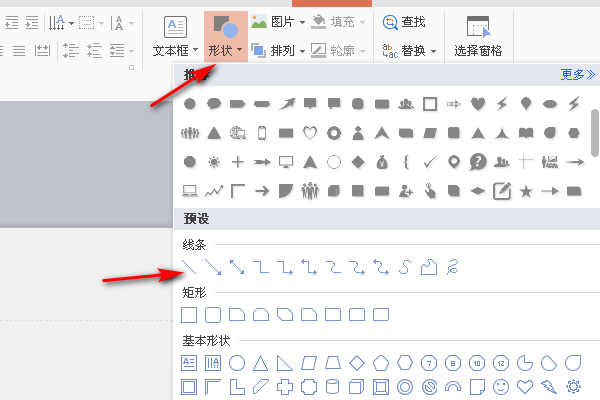The height and width of the screenshot is (400, 600).
Task: Select the heptagon shape labeled 7
Action: [x=429, y=363]
